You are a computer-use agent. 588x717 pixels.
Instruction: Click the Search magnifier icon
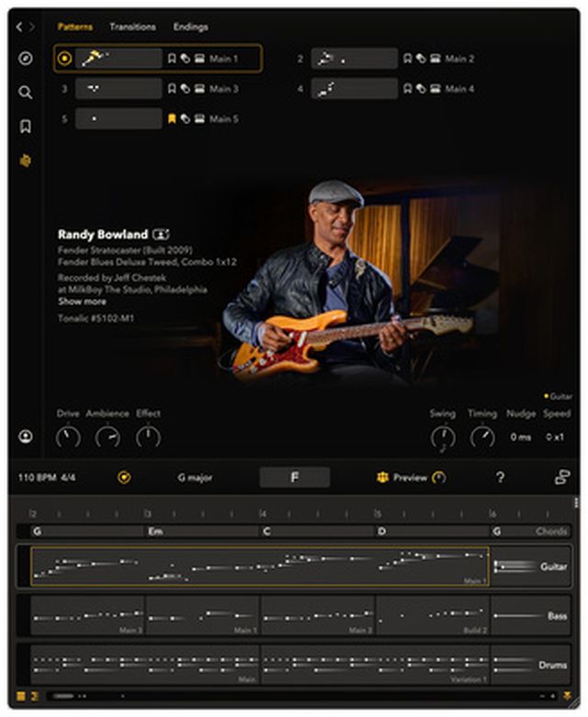(x=25, y=92)
